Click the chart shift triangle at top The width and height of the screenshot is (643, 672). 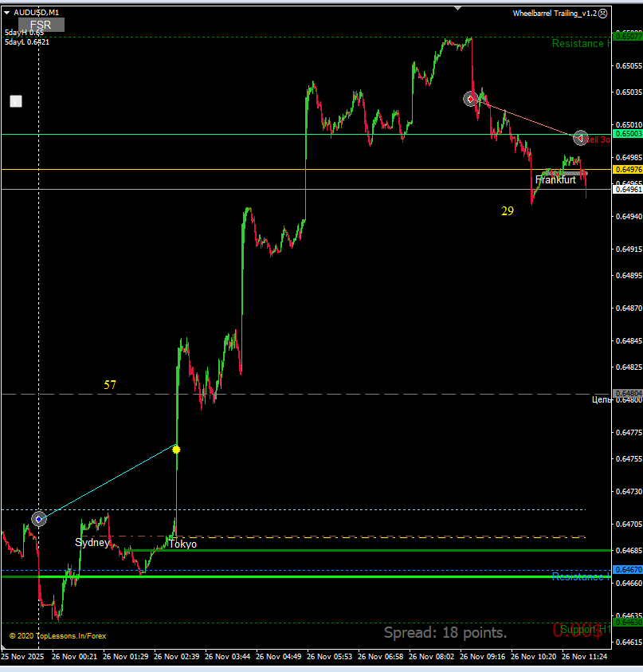tap(458, 8)
